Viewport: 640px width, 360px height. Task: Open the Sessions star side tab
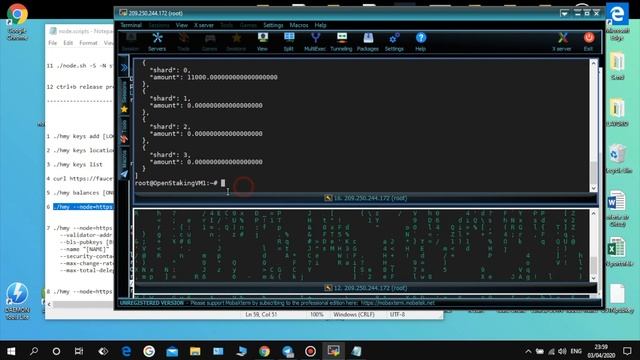pos(124,97)
